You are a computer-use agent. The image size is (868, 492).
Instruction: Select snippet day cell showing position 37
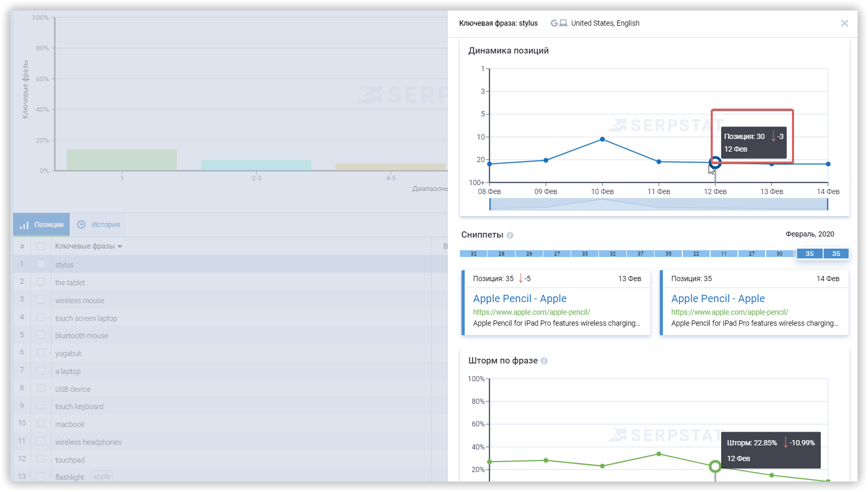640,253
